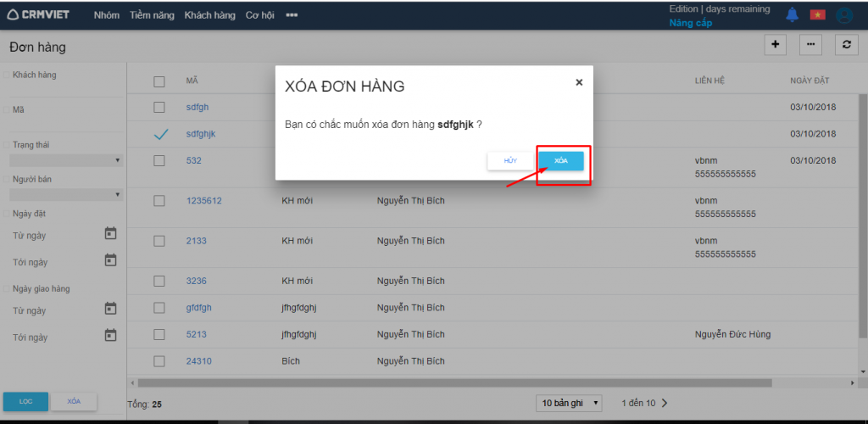868x424 pixels.
Task: Open the Khách hàng menu
Action: 209,15
